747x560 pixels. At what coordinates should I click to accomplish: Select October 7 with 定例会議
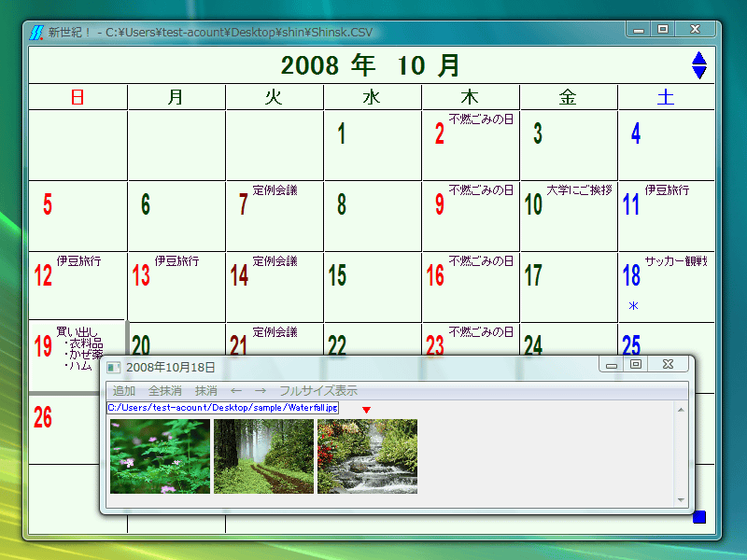tap(275, 217)
